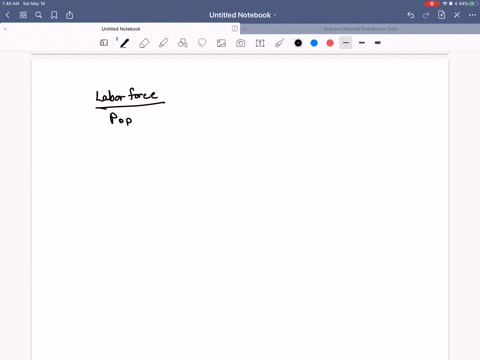Image resolution: width=480 pixels, height=360 pixels.
Task: Open the camera tool
Action: pos(241,43)
